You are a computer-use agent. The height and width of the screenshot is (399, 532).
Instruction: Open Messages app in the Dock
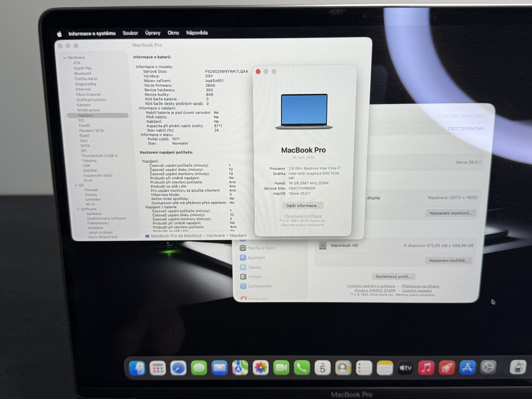pos(199,368)
